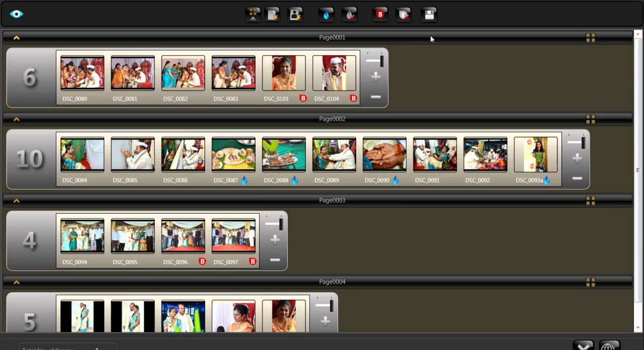
Task: Click the grid layout icon on Page0003 bar
Action: pos(591,201)
